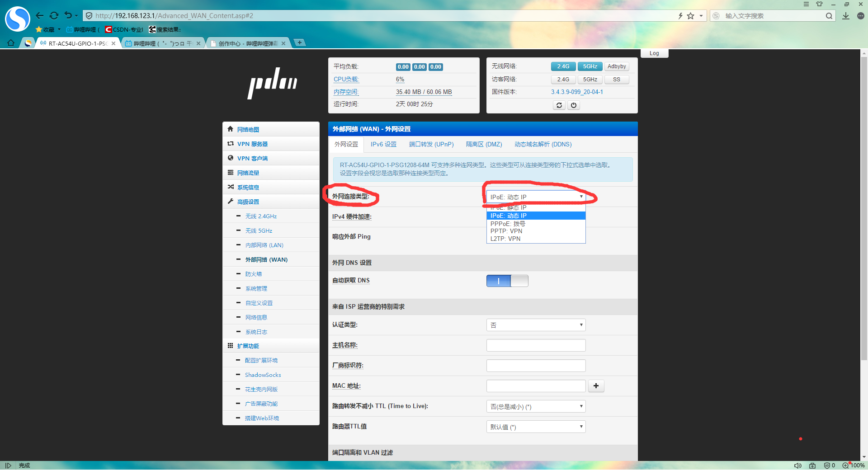
Task: Open free memory link
Action: (x=346, y=92)
